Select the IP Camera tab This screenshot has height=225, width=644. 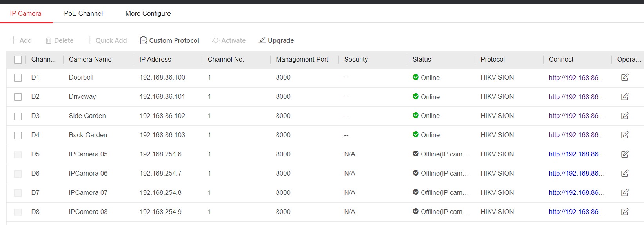[x=25, y=13]
